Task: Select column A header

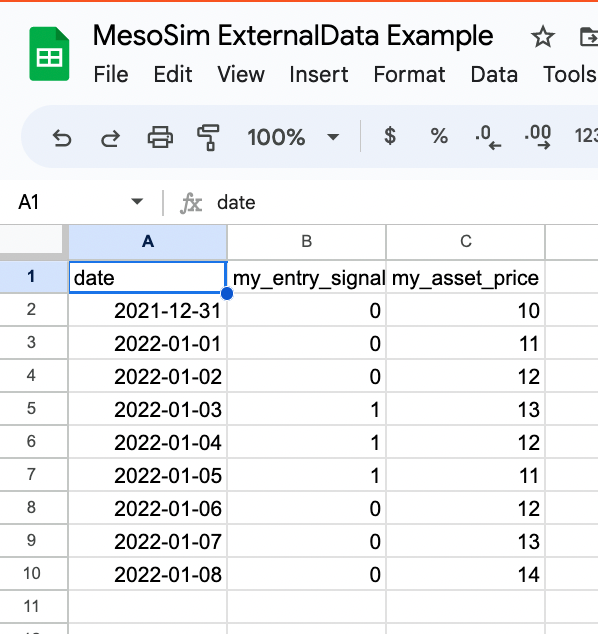Action: click(x=148, y=242)
